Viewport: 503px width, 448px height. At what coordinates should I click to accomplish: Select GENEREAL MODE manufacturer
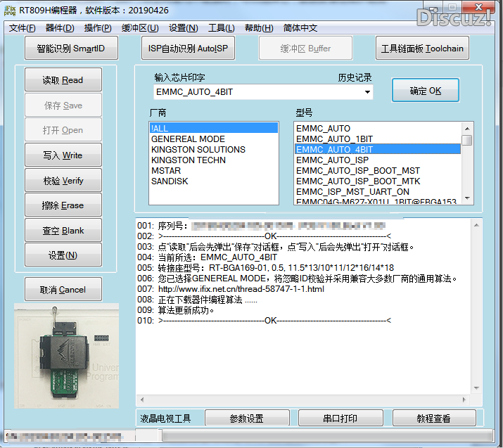pyautogui.click(x=214, y=139)
